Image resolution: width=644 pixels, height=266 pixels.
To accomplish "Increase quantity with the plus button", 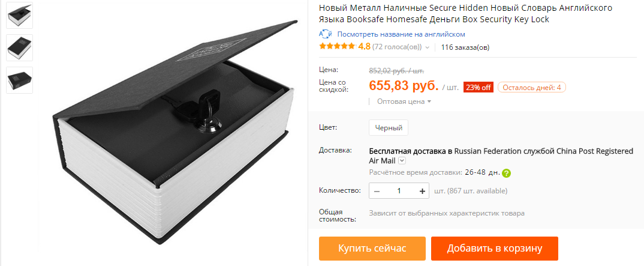I will (x=422, y=191).
